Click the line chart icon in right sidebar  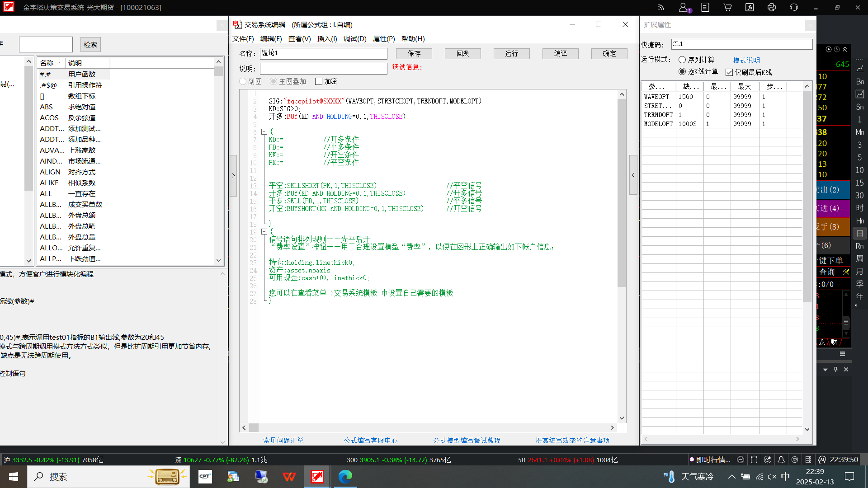pyautogui.click(x=860, y=69)
